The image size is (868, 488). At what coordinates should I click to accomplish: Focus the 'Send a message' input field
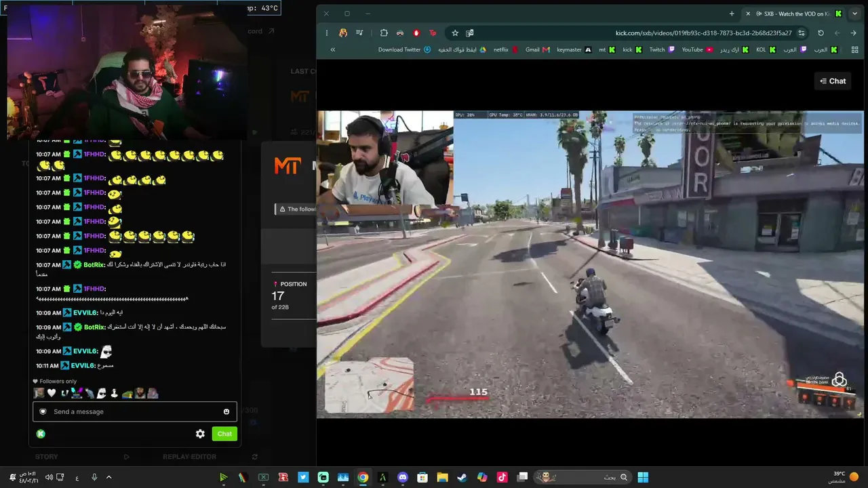(x=135, y=411)
